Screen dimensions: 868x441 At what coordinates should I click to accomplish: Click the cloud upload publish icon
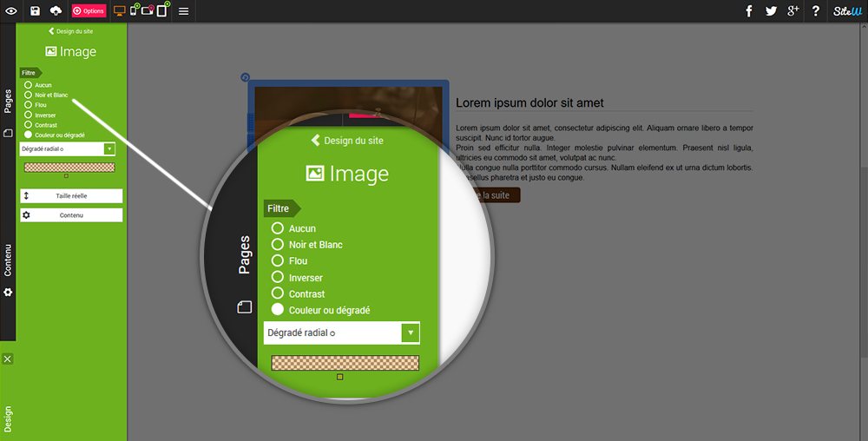(56, 11)
